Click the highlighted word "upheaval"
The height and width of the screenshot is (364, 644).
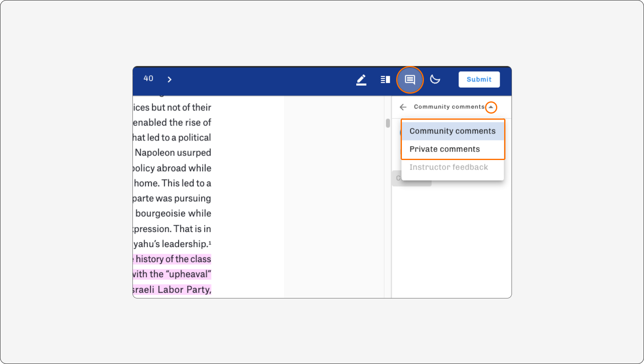click(x=188, y=274)
